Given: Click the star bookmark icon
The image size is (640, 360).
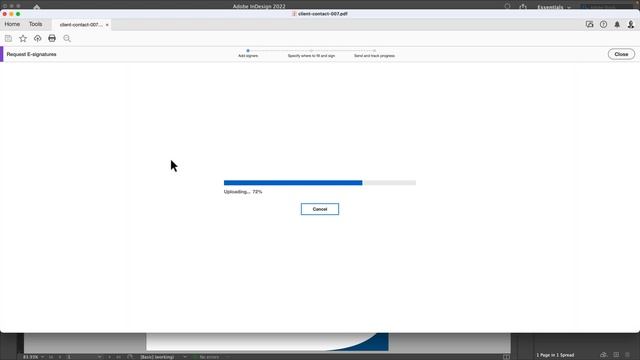Looking at the screenshot, I should click(x=23, y=38).
